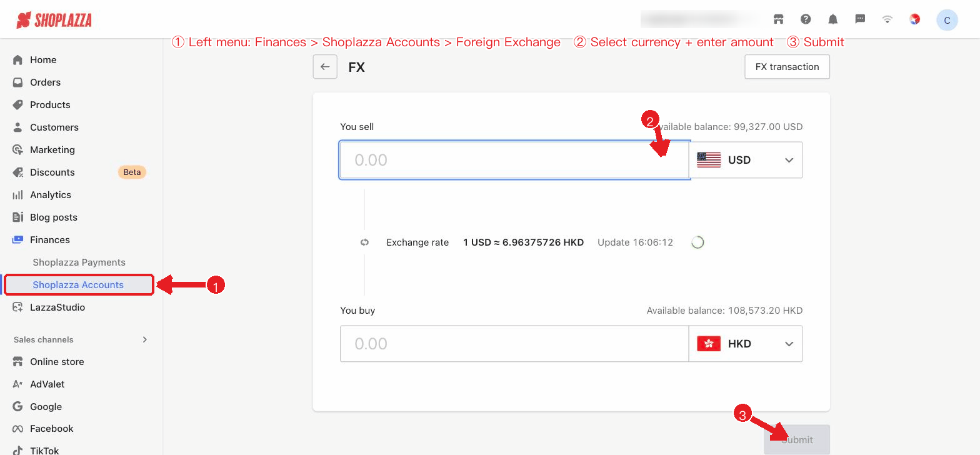Click the LazzaStudio icon in sidebar
The width and height of the screenshot is (980, 455).
pos(17,307)
